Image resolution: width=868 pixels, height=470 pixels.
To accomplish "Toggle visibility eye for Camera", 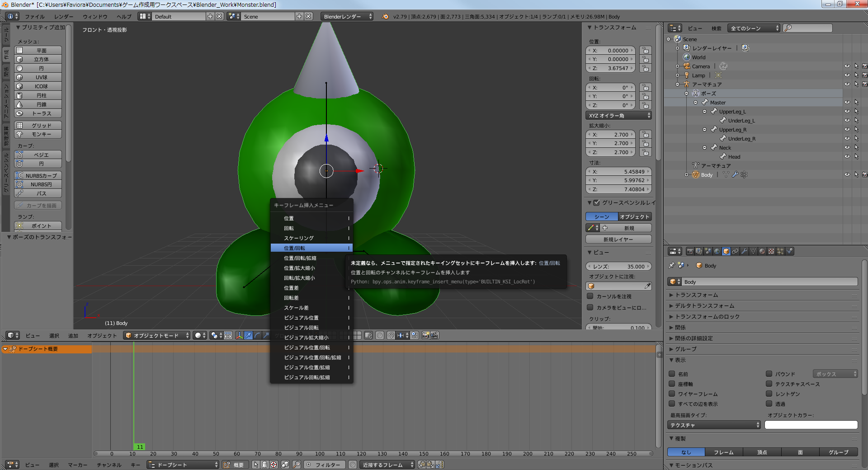I will tap(847, 66).
